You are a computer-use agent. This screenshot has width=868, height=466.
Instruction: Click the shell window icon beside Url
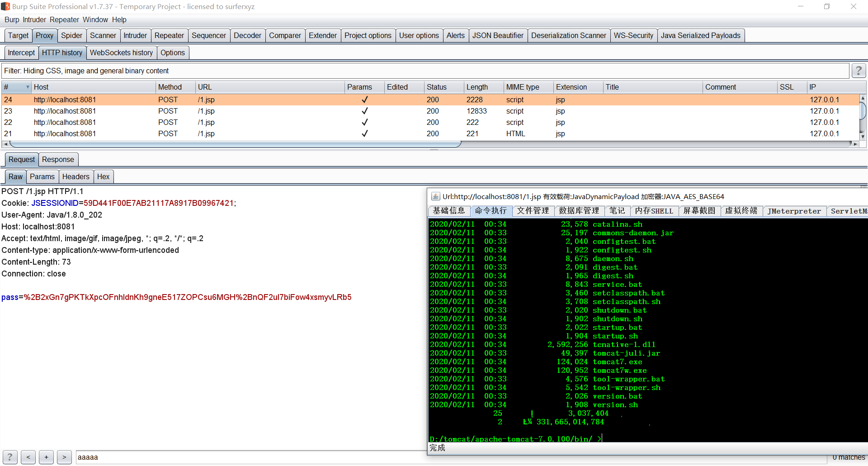[435, 196]
